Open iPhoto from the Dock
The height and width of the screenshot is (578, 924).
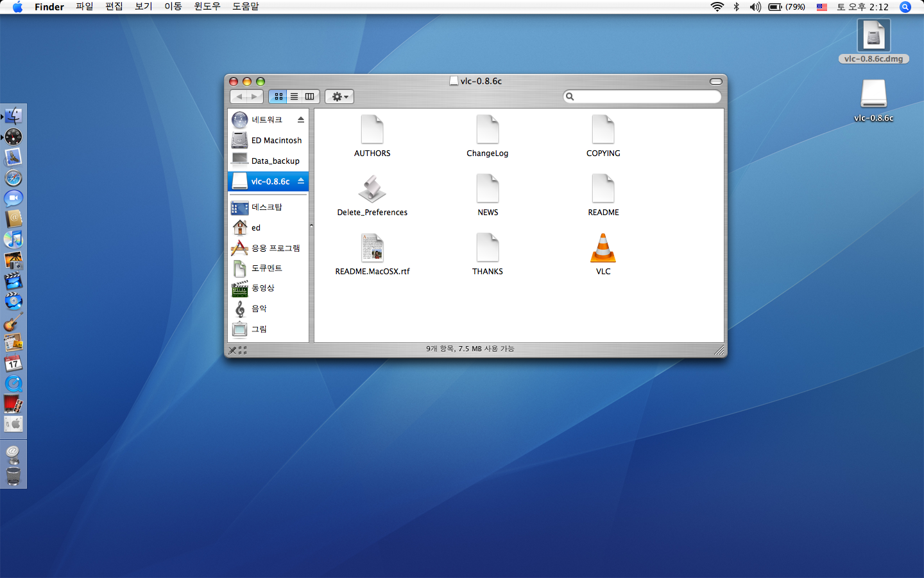click(13, 260)
